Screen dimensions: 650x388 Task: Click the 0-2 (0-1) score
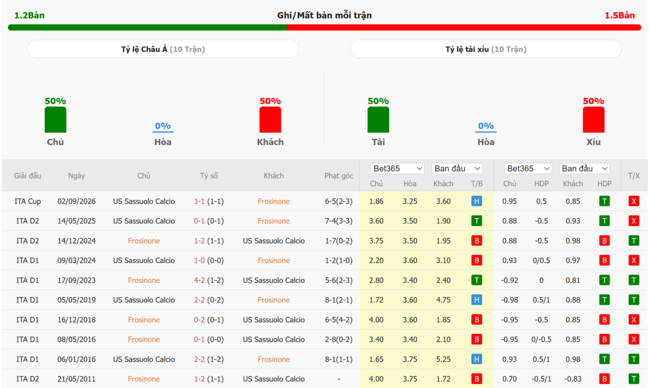coord(209,320)
